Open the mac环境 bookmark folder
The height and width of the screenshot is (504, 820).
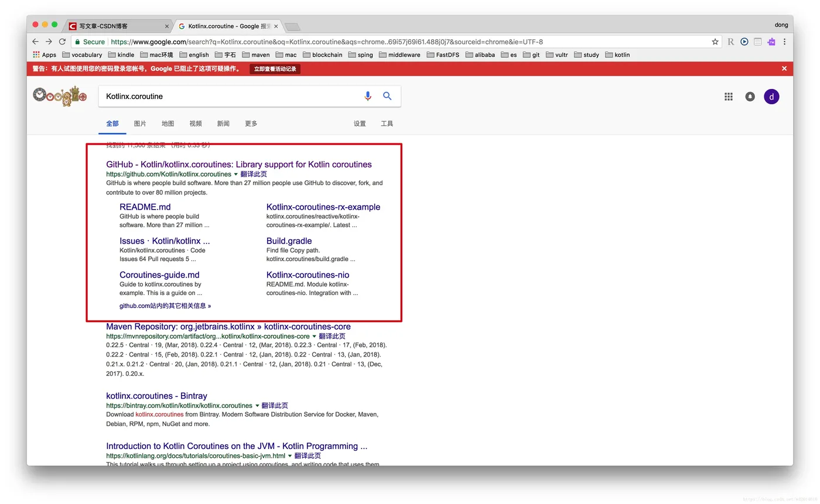157,54
